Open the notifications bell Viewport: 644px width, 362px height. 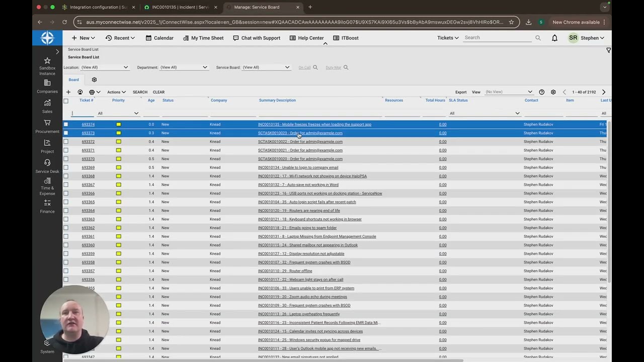(x=554, y=38)
